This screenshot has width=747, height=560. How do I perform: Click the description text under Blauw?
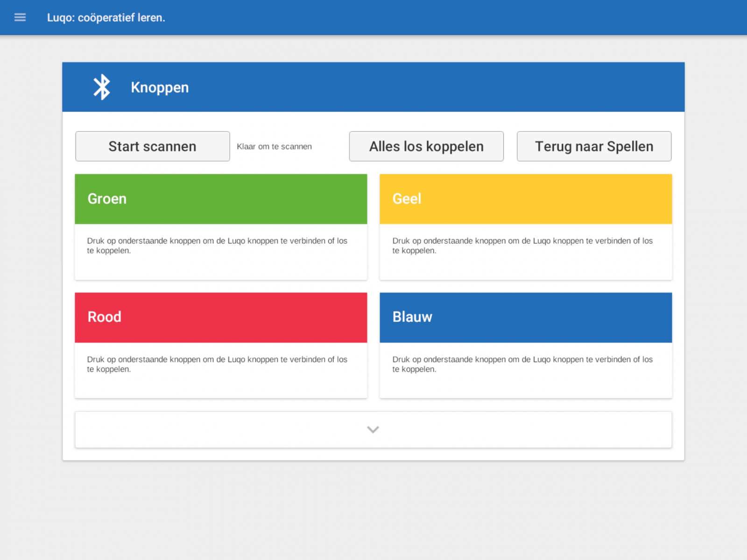[x=522, y=364]
